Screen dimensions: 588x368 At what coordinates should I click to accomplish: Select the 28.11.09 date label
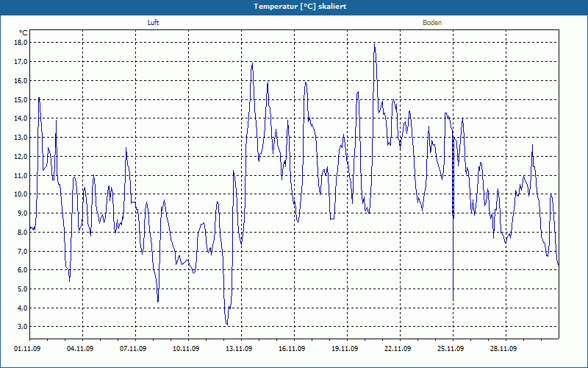(x=503, y=349)
